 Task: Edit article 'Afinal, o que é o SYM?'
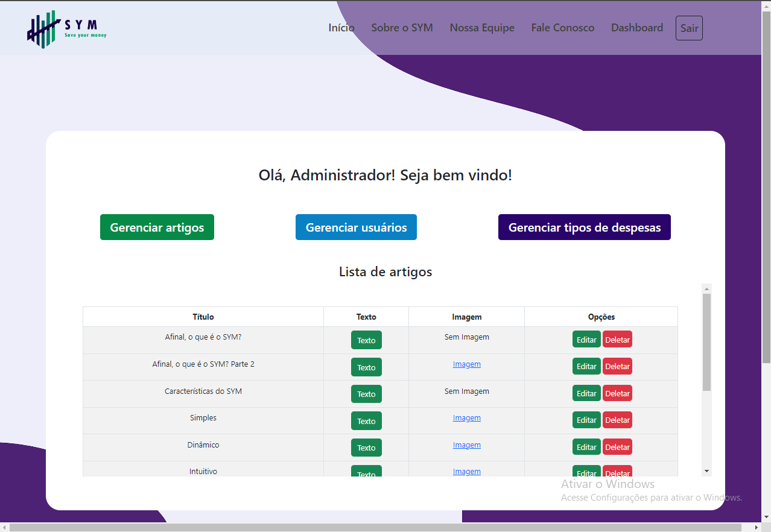point(586,340)
